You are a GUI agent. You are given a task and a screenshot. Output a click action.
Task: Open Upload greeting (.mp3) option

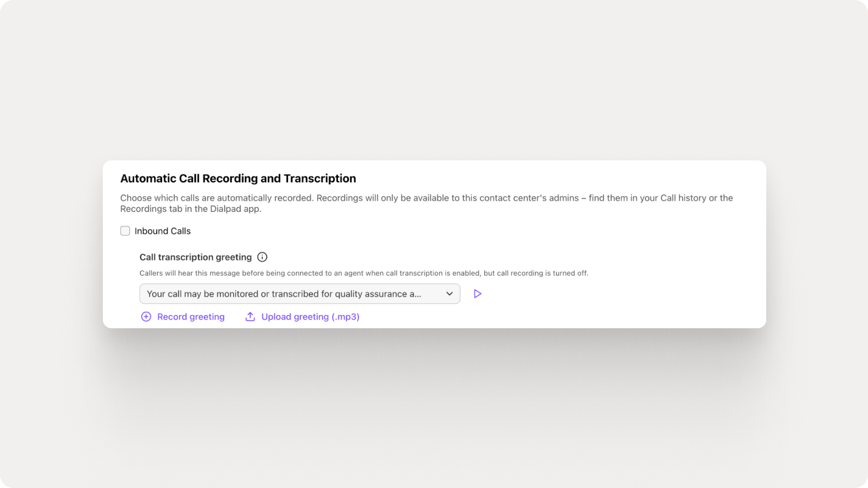click(310, 317)
